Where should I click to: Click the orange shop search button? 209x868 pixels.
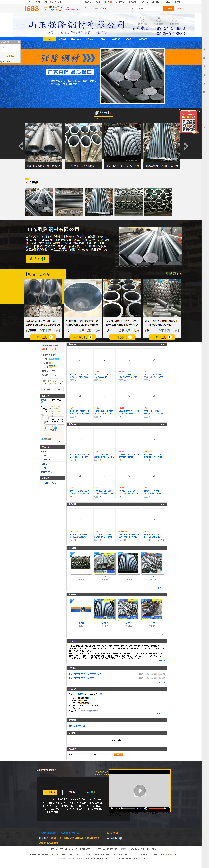pyautogui.click(x=168, y=8)
